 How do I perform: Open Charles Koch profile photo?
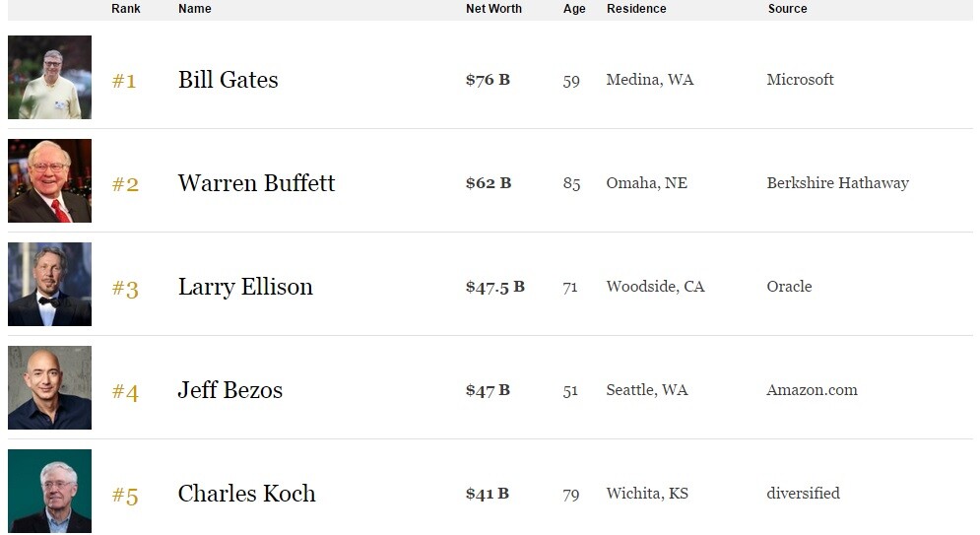point(49,492)
